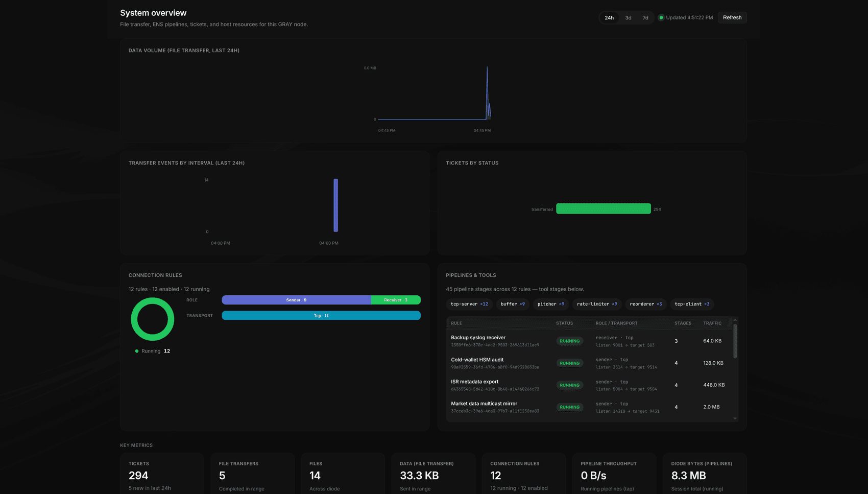Click the transfer events purple bar
868x494 pixels.
click(x=336, y=205)
